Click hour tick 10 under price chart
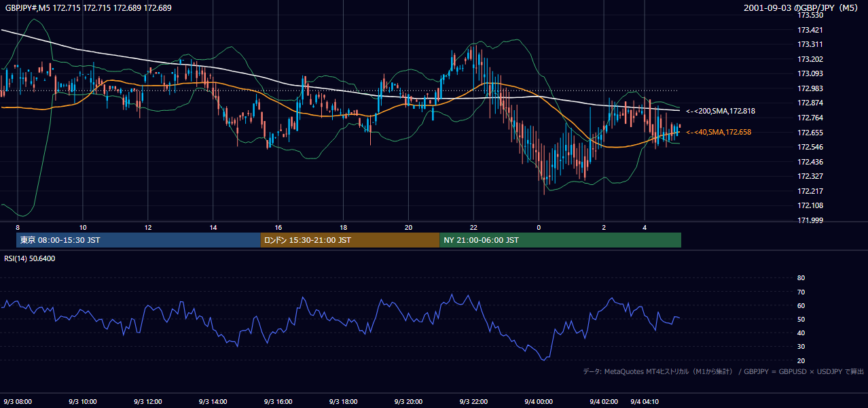 coord(83,227)
